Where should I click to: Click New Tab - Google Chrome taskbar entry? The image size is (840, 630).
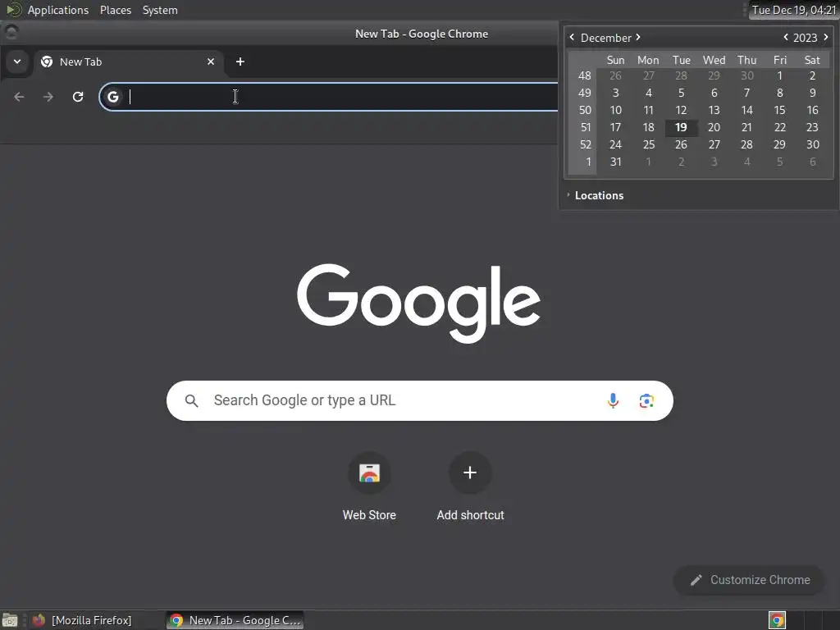pos(235,620)
